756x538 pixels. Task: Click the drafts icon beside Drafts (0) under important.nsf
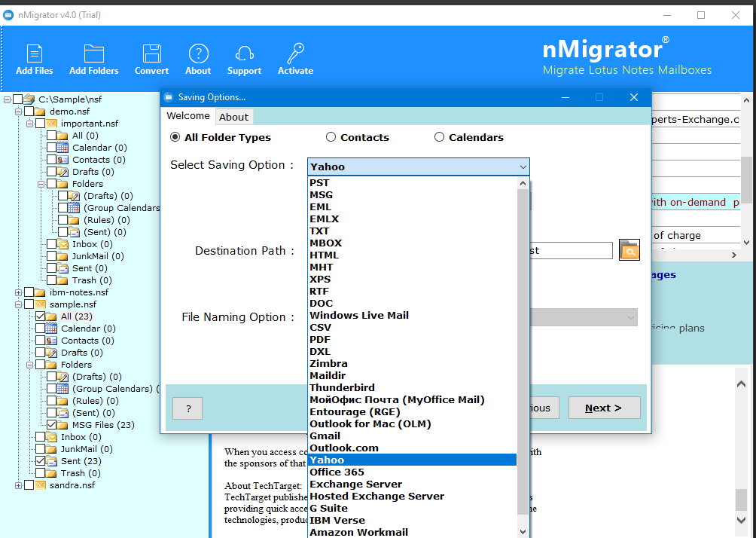(62, 172)
